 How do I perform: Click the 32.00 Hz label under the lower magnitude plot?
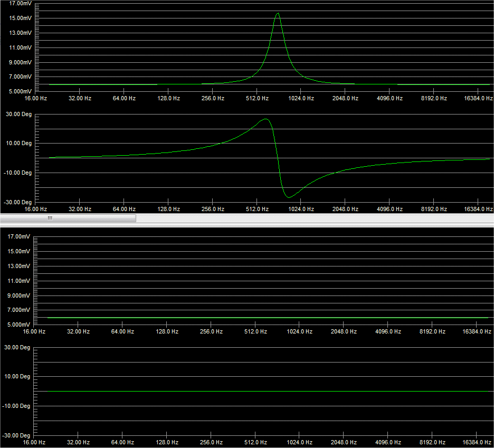coord(78,331)
